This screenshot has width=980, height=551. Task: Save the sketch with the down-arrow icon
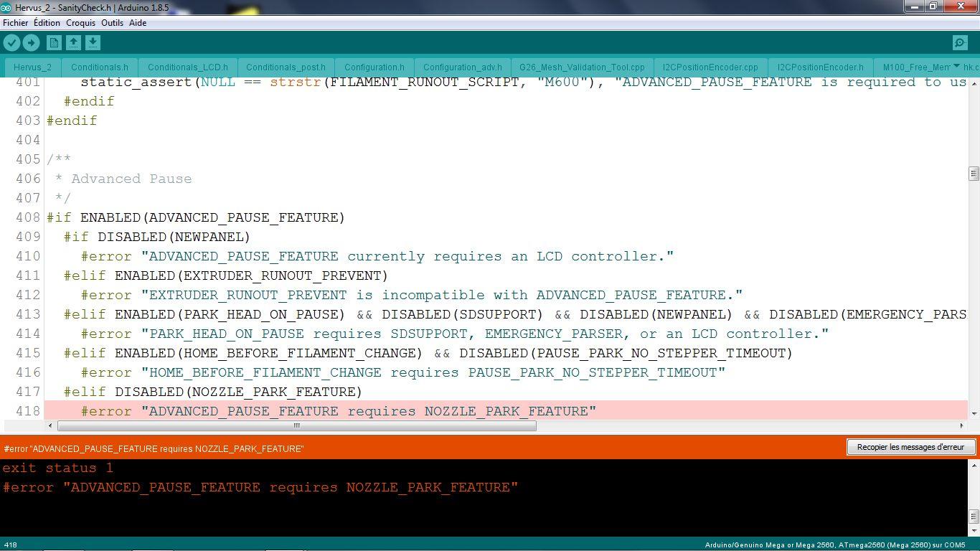tap(93, 43)
